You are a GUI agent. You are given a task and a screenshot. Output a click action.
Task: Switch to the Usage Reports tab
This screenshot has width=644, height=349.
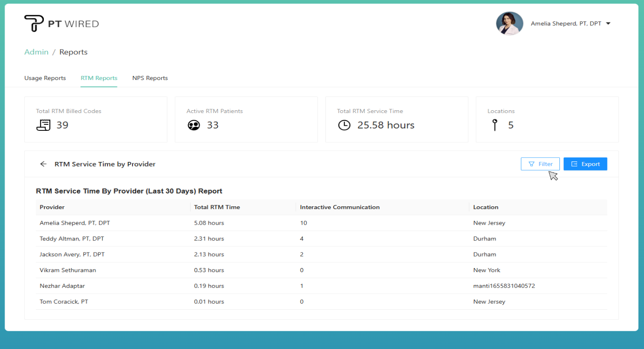point(45,78)
